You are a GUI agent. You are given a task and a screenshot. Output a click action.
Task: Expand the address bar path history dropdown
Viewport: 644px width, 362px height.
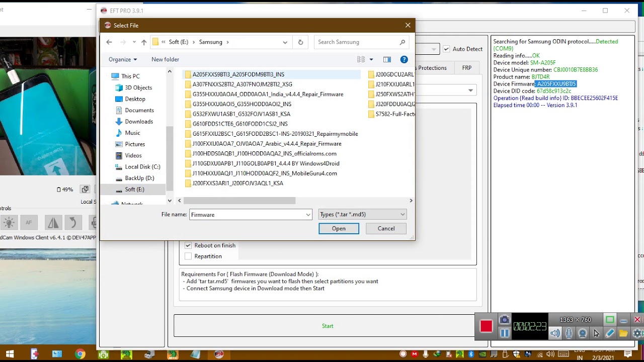pyautogui.click(x=285, y=42)
